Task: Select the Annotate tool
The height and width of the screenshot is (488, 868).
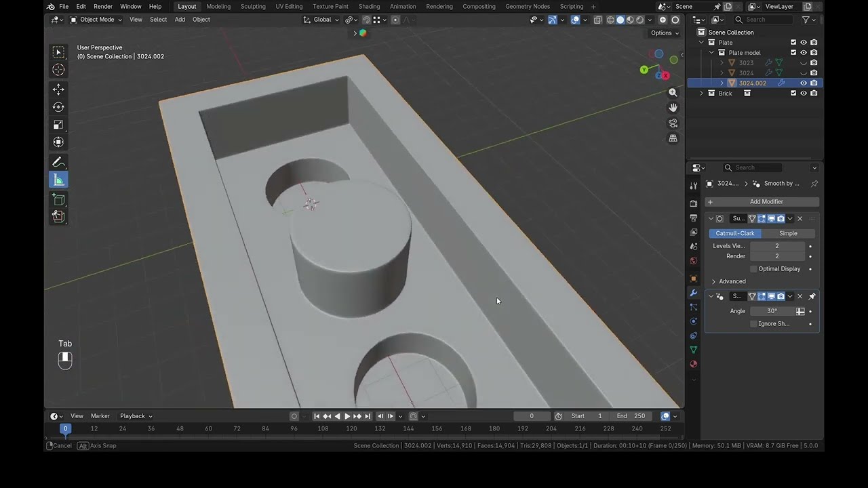Action: [58, 162]
